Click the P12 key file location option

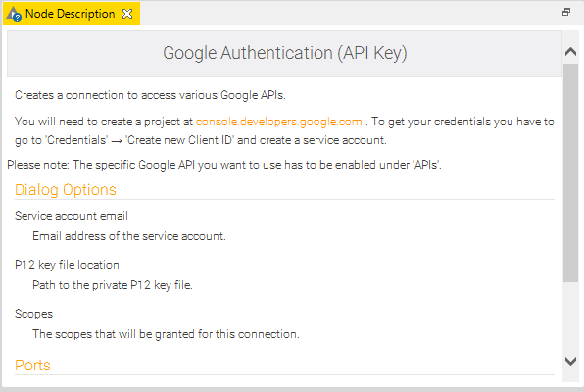[x=67, y=265]
